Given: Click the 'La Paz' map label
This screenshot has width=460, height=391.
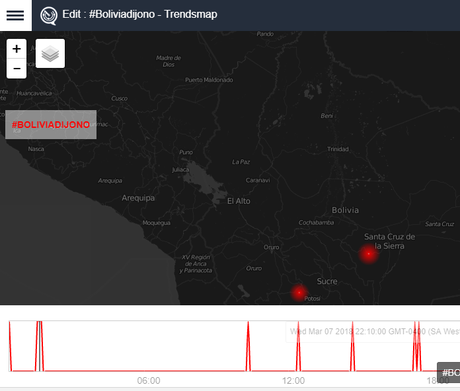Looking at the screenshot, I should (241, 162).
